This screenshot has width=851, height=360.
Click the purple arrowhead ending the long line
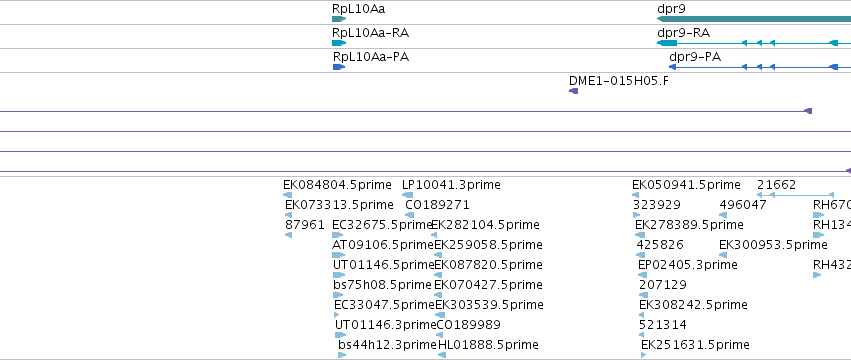[808, 111]
